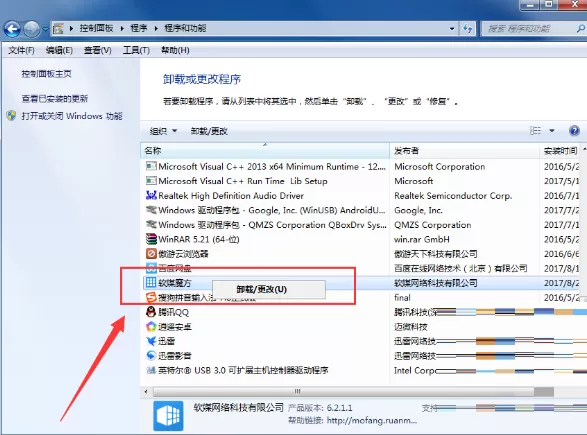Screen dimensions: 587x435
Task: Select the 英特尔 USB 3.0 driver icon
Action: coord(151,370)
